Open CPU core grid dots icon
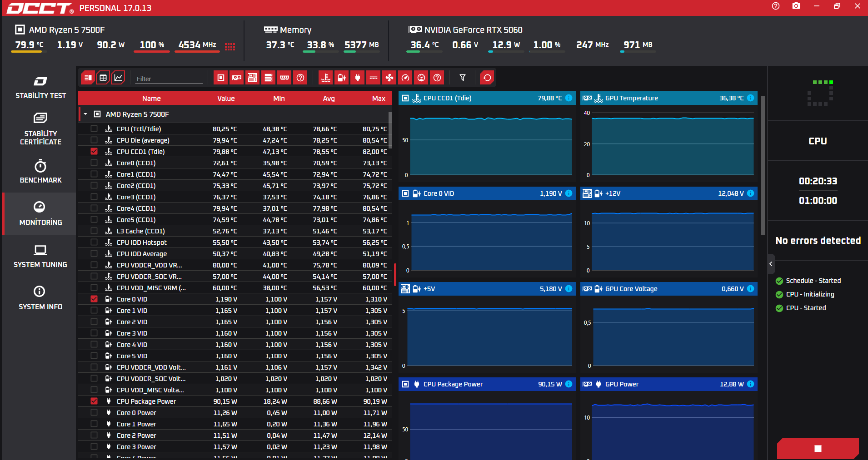 pos(230,46)
